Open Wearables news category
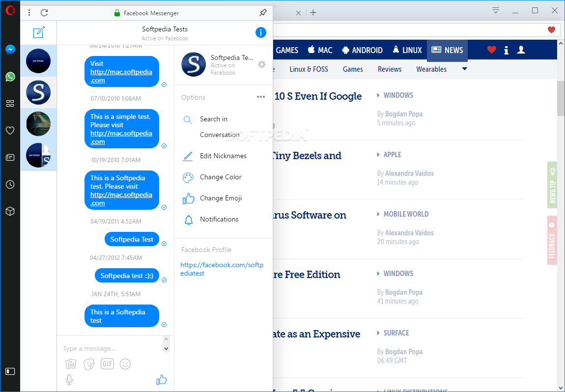Image resolution: width=565 pixels, height=392 pixels. click(431, 69)
